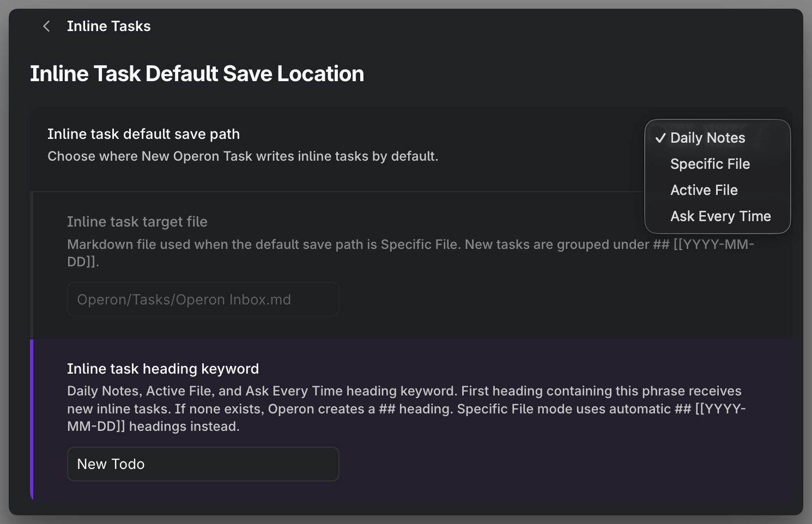Focus the New Todo heading keyword field
The width and height of the screenshot is (812, 524).
(203, 464)
